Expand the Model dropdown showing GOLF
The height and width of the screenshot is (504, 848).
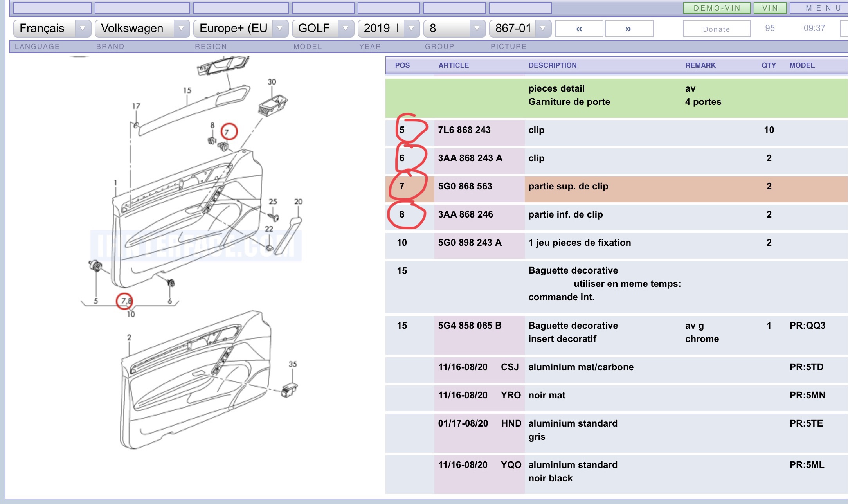click(323, 29)
